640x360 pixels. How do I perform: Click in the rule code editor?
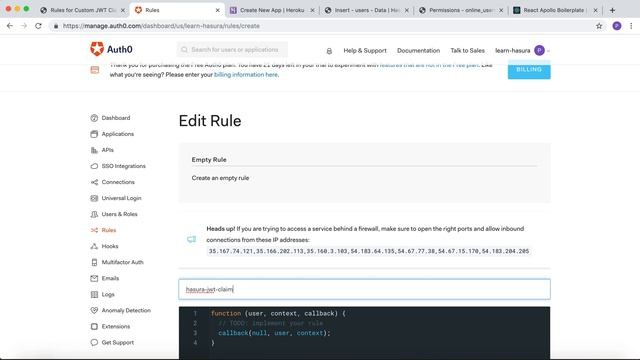364,333
